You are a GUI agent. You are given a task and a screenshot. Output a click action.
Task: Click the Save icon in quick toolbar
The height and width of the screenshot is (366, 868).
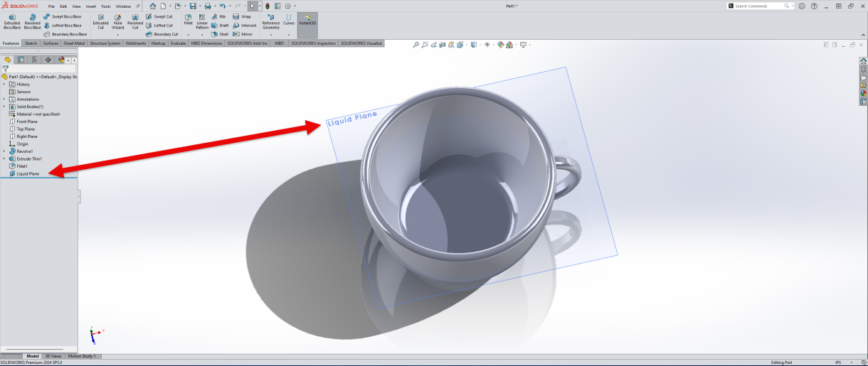[x=193, y=6]
